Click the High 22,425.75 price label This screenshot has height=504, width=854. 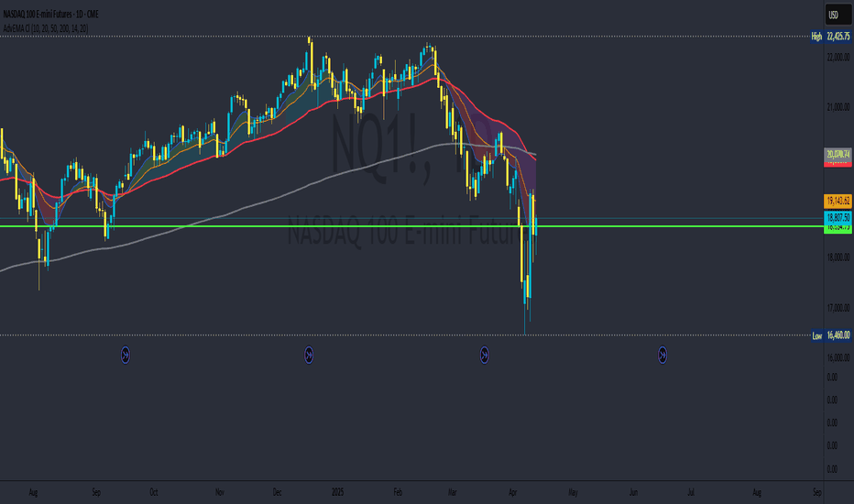coord(838,37)
